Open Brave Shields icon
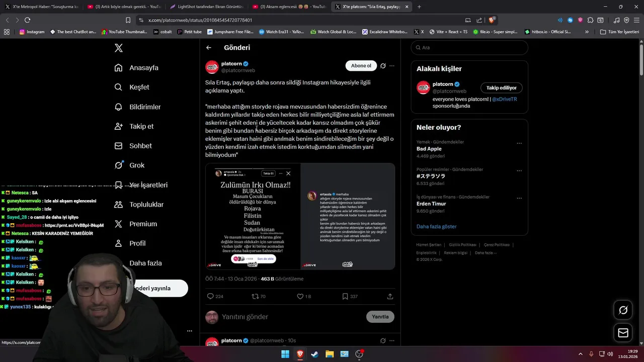 point(492,20)
